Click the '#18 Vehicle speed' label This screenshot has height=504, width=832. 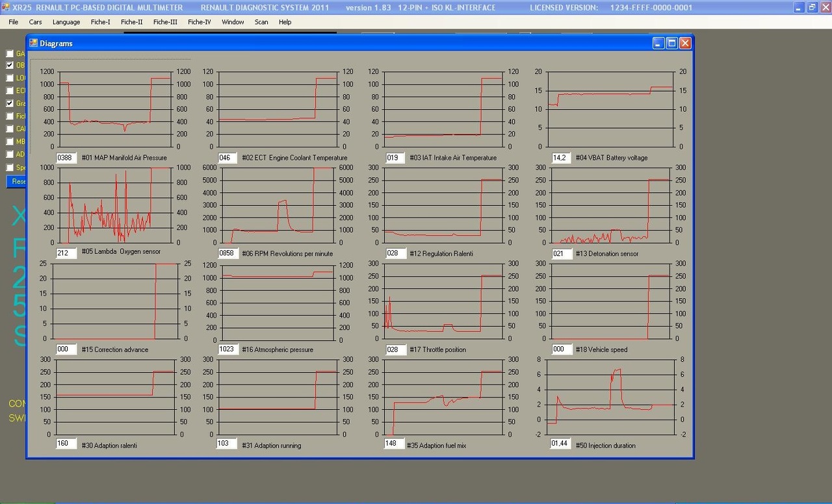click(x=603, y=349)
